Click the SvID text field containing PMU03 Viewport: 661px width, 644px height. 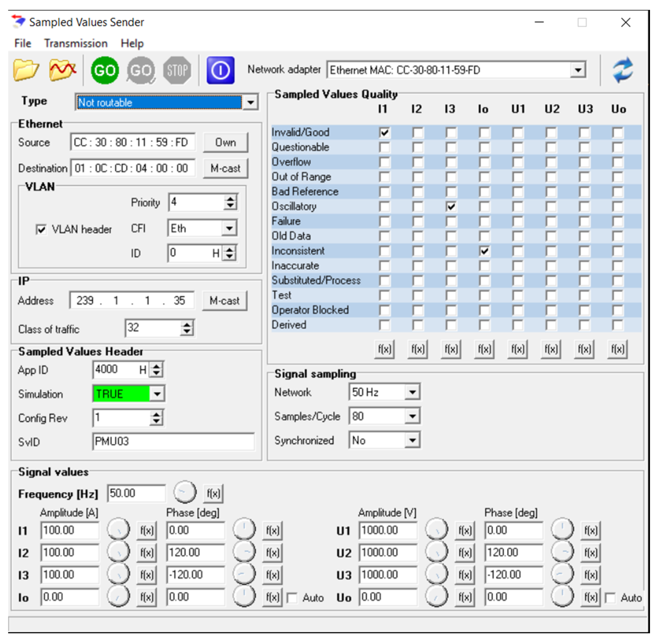pyautogui.click(x=173, y=442)
